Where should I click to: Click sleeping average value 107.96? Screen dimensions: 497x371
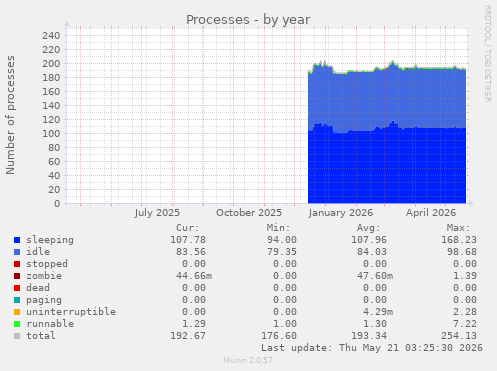(369, 240)
